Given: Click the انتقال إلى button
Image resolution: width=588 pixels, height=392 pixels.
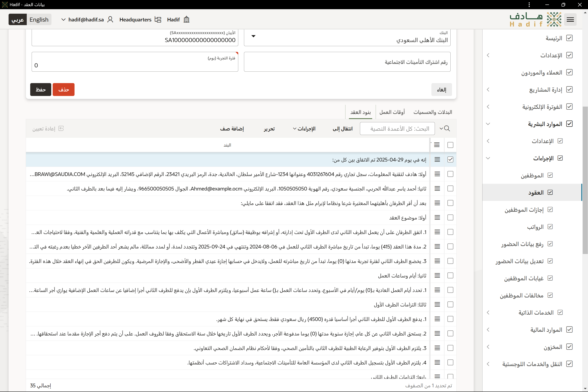Looking at the screenshot, I should 343,129.
